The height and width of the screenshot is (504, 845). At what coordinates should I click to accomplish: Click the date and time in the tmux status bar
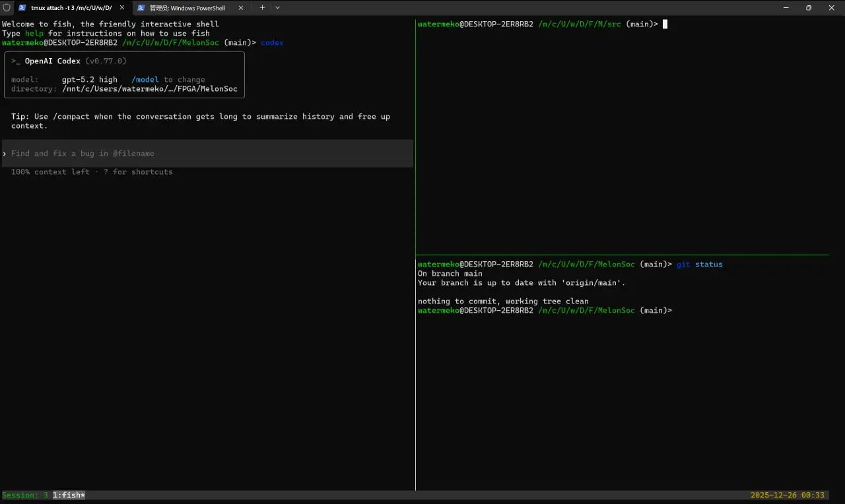coord(787,495)
